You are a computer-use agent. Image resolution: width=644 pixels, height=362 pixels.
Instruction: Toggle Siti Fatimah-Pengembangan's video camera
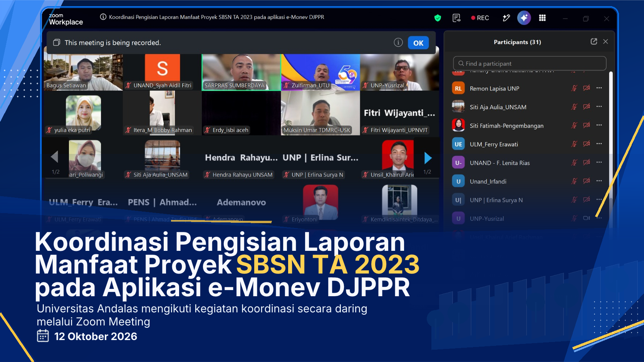587,125
